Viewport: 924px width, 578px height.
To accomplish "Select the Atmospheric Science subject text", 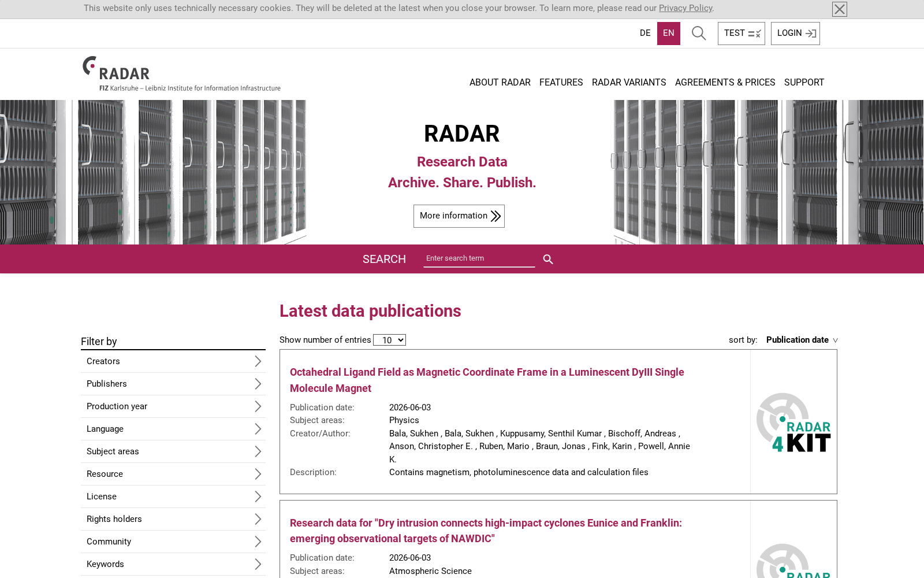I will [430, 571].
